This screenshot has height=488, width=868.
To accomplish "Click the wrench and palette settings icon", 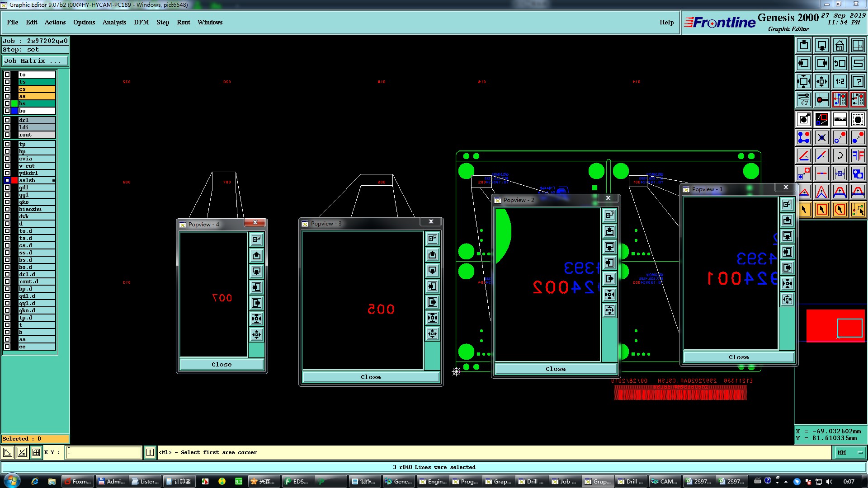I will click(804, 99).
